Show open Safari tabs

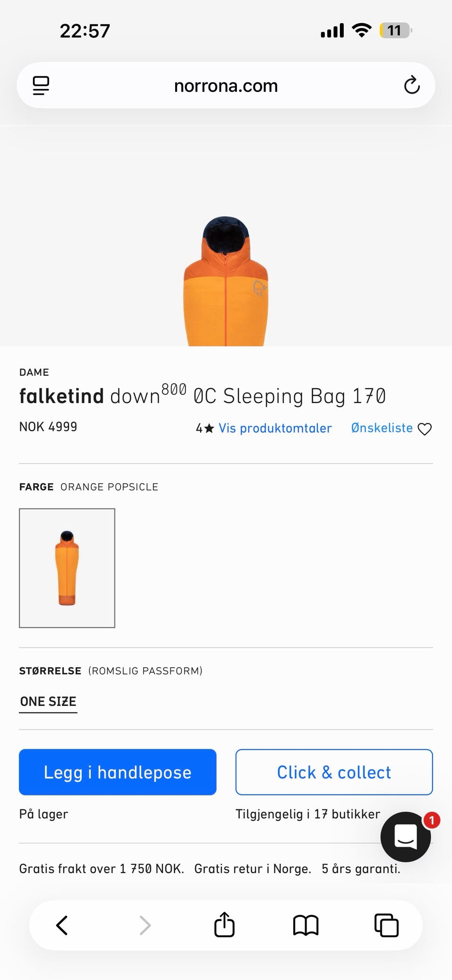tap(386, 925)
